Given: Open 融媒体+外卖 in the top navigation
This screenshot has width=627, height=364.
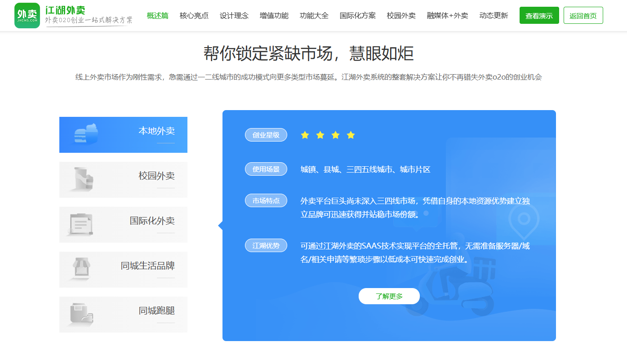Looking at the screenshot, I should [447, 16].
